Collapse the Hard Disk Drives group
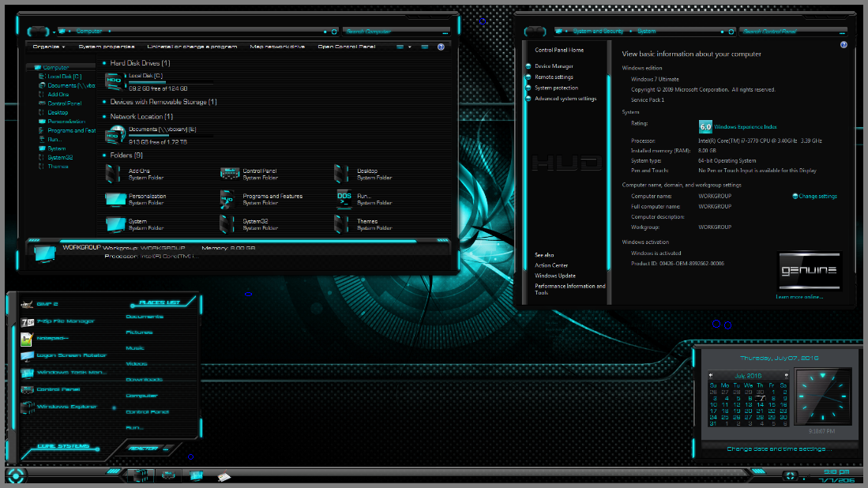 coord(104,64)
